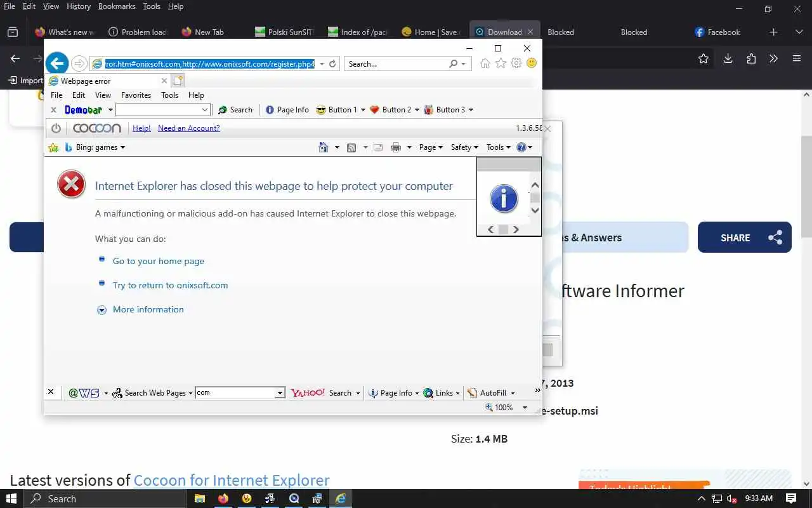Viewport: 812px width, 508px height.
Task: Click the @WS toolbar logo
Action: click(x=84, y=393)
